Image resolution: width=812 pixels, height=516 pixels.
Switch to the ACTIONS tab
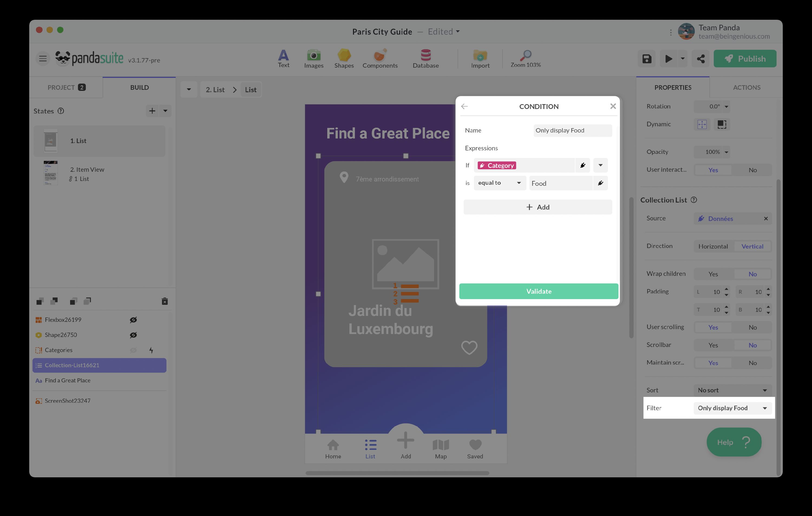tap(746, 87)
